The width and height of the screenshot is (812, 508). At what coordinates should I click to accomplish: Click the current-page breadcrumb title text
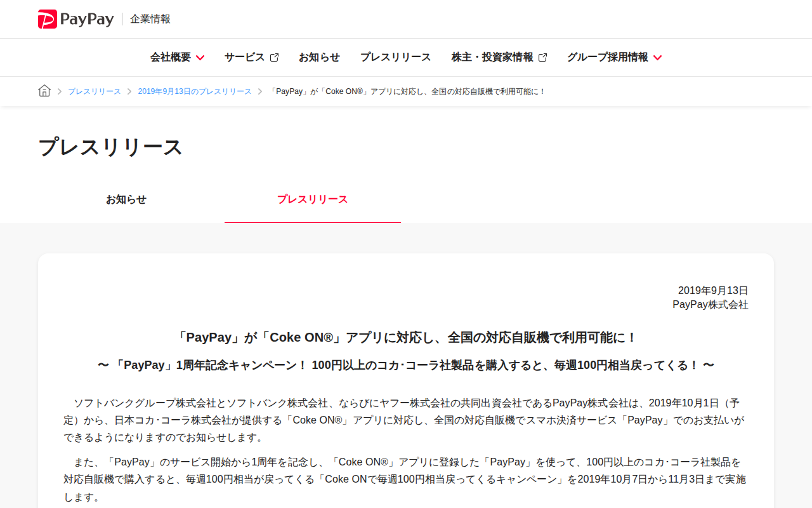coord(407,91)
